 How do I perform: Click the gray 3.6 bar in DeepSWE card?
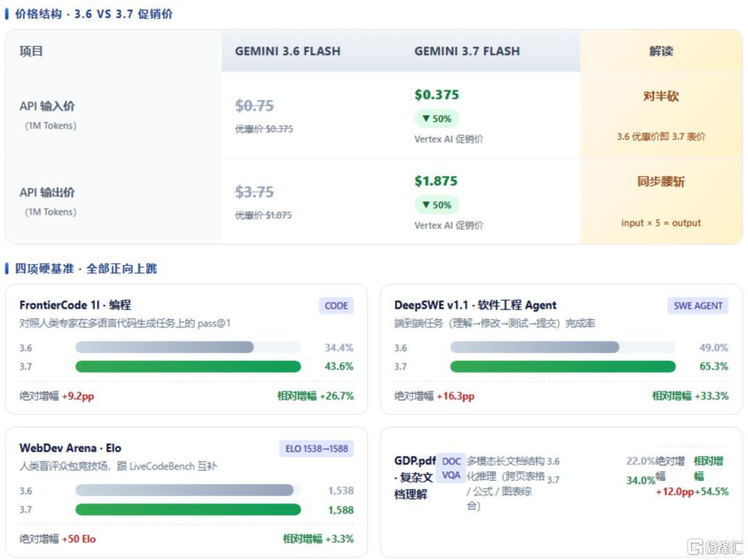(x=535, y=347)
